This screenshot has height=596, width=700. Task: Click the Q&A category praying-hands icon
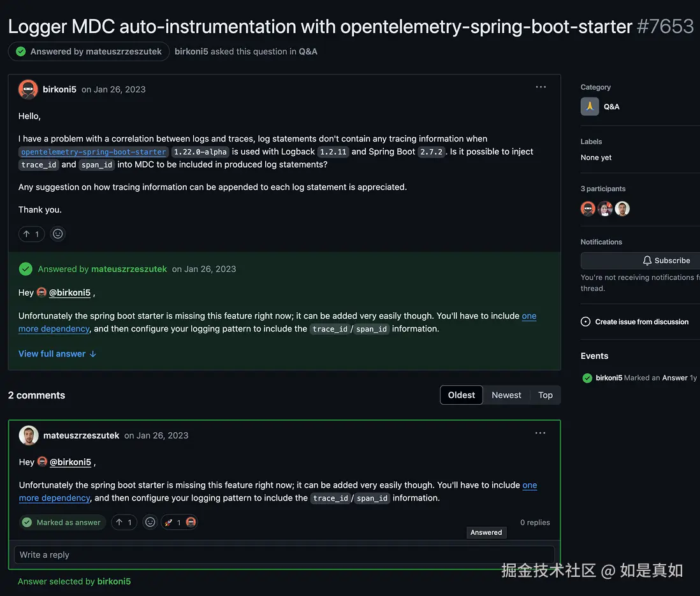(589, 106)
